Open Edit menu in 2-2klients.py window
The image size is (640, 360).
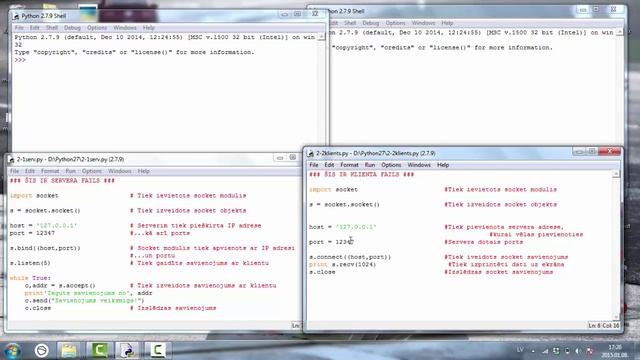329,165
